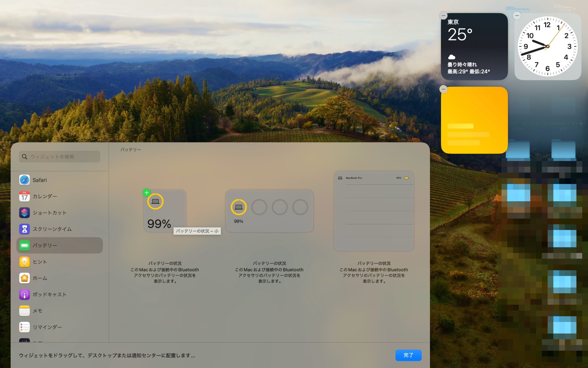Choose the small 99% battery widget
Screen dimensions: 588x368
pos(165,211)
